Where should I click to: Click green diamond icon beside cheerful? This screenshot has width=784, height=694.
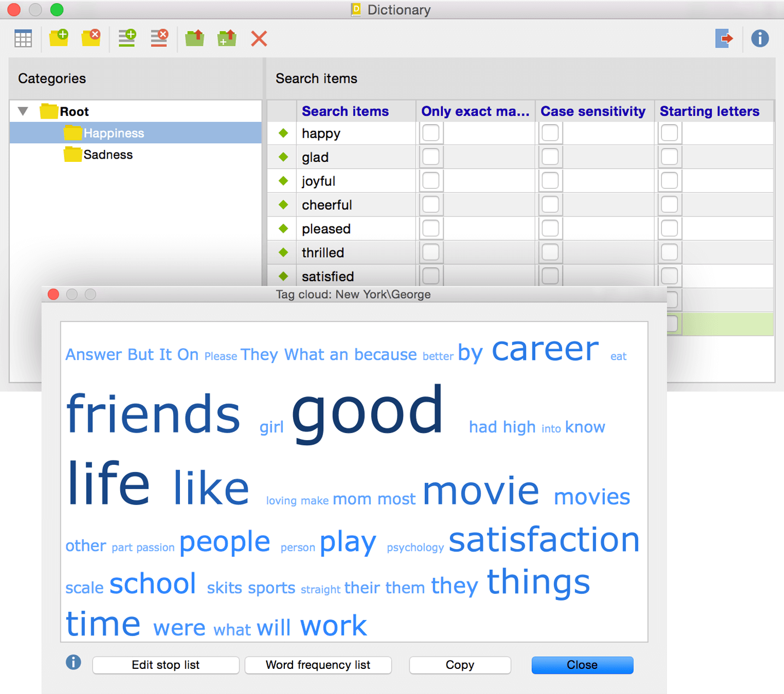(283, 205)
